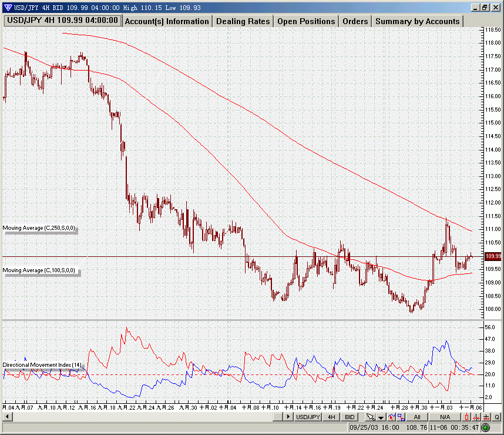Open the USD/JPY 4H chart tab

[x=63, y=21]
